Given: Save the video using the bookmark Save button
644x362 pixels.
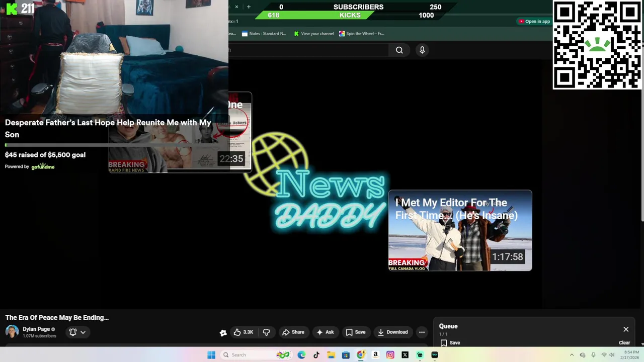Looking at the screenshot, I should [x=355, y=332].
